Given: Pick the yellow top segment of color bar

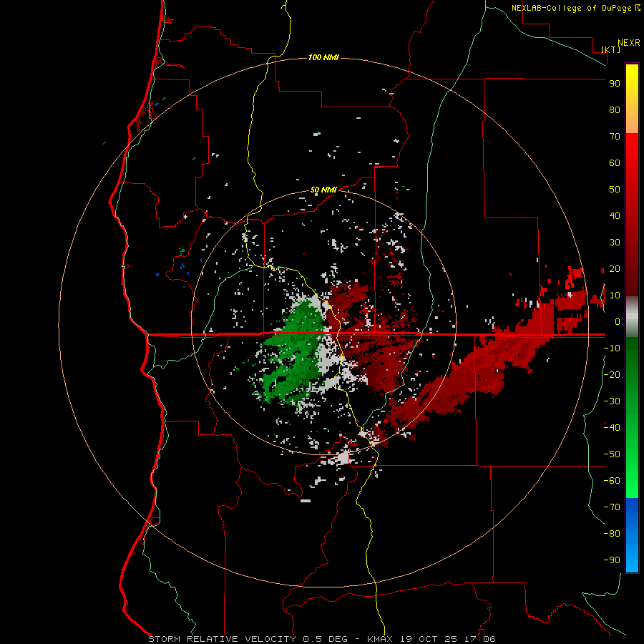Looking at the screenshot, I should 632,99.
